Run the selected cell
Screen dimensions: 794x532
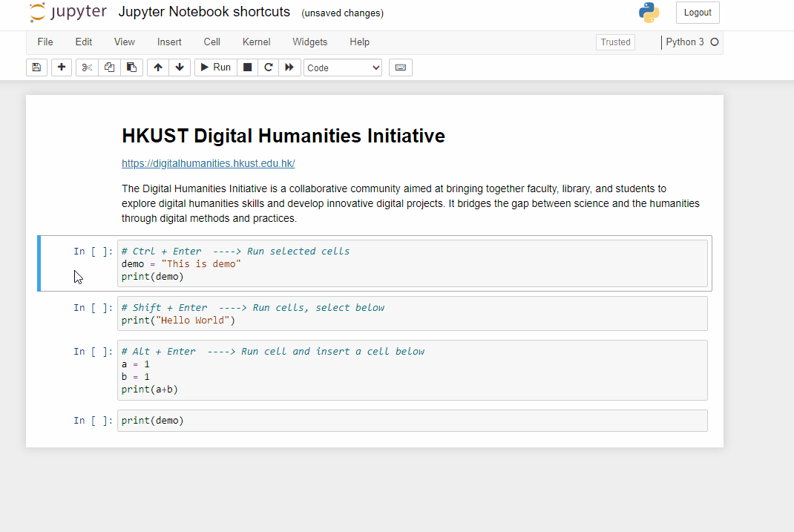point(214,67)
